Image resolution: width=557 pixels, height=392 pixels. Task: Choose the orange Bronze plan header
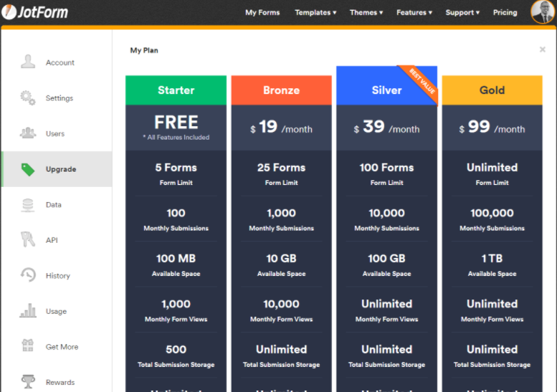click(281, 90)
